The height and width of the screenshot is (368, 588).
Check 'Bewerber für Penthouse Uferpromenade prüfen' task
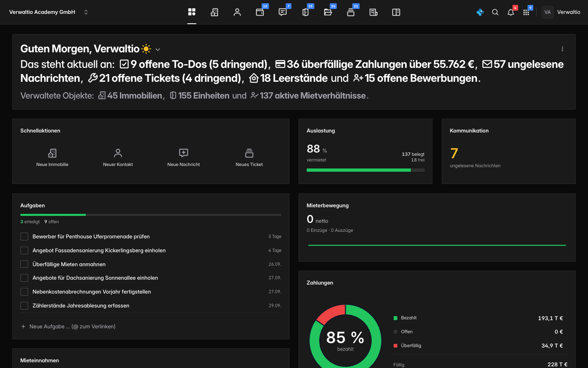tap(24, 237)
